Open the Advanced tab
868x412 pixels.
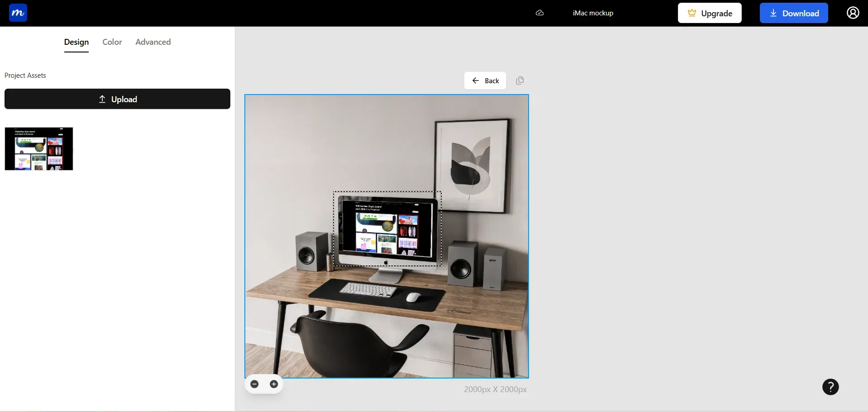pos(153,42)
